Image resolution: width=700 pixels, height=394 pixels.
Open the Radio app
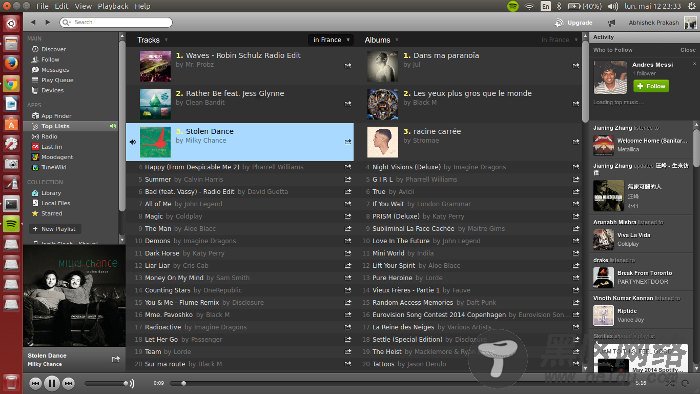point(49,137)
